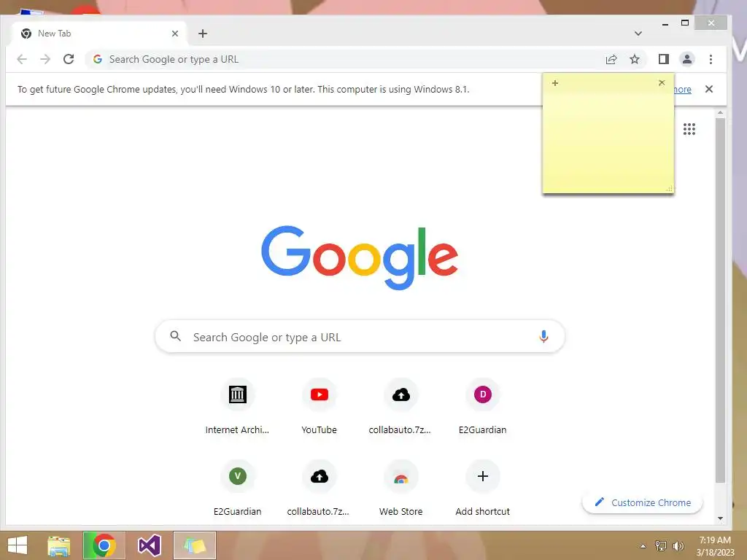
Task: Click the page vertical scrollbar thumb
Action: tap(720, 300)
